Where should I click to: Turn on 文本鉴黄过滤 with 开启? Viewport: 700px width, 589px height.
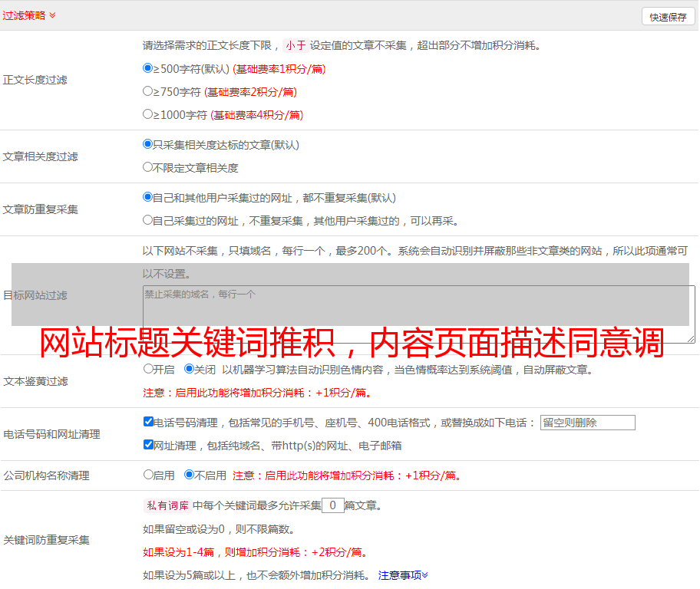tap(148, 369)
